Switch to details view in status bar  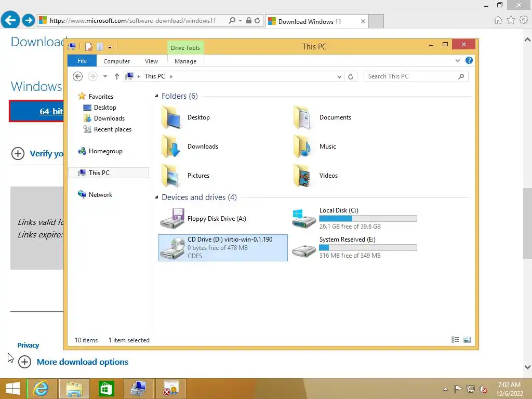tap(455, 340)
